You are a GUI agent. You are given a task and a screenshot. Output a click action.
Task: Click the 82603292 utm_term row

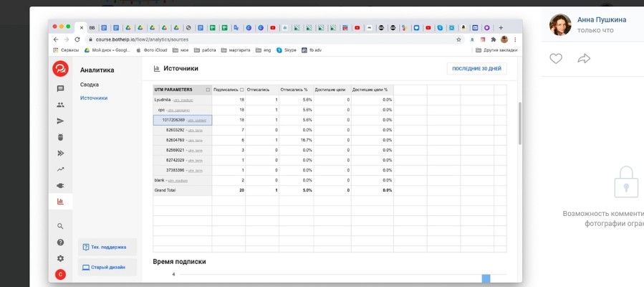[184, 130]
